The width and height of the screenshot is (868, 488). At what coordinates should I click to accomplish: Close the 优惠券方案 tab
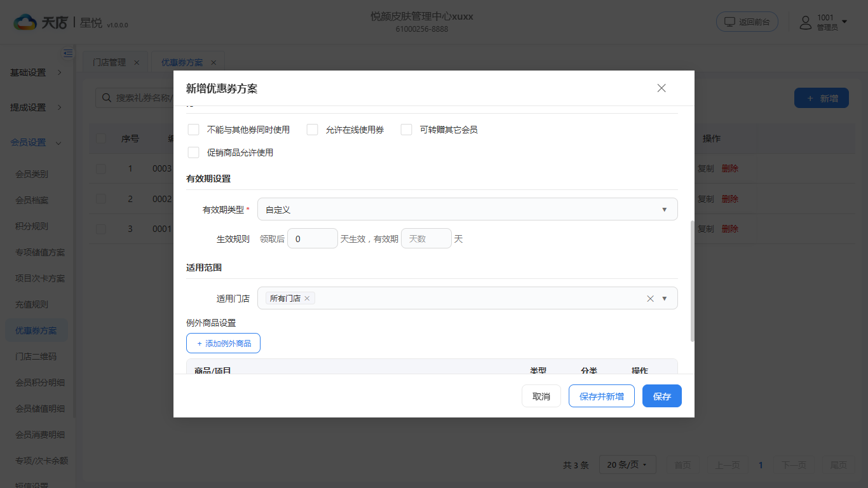pos(214,62)
